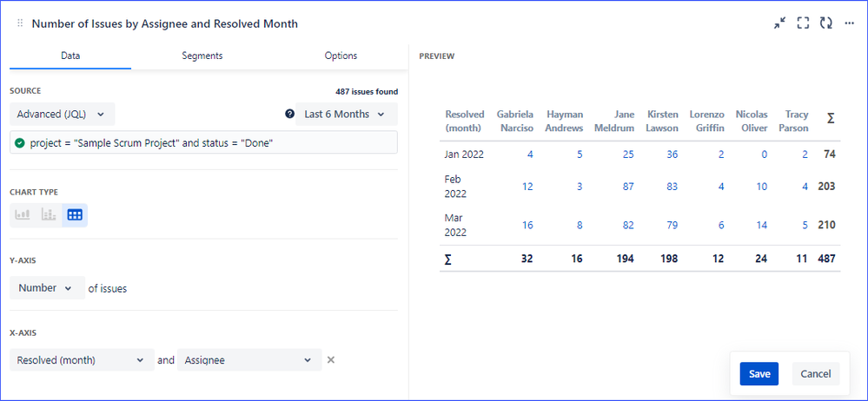Open the more actions ellipsis menu
Screen dimensions: 868x401
point(849,23)
